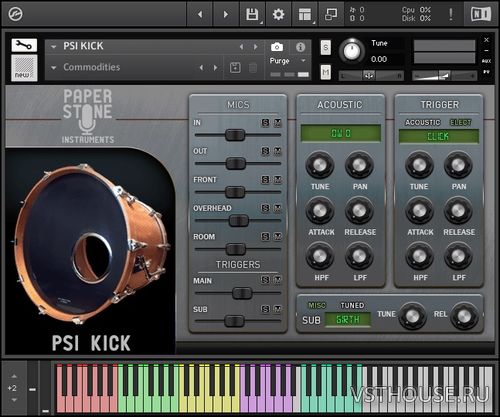The image size is (500, 417).
Task: Mute the FRONT mic
Action: (277, 180)
